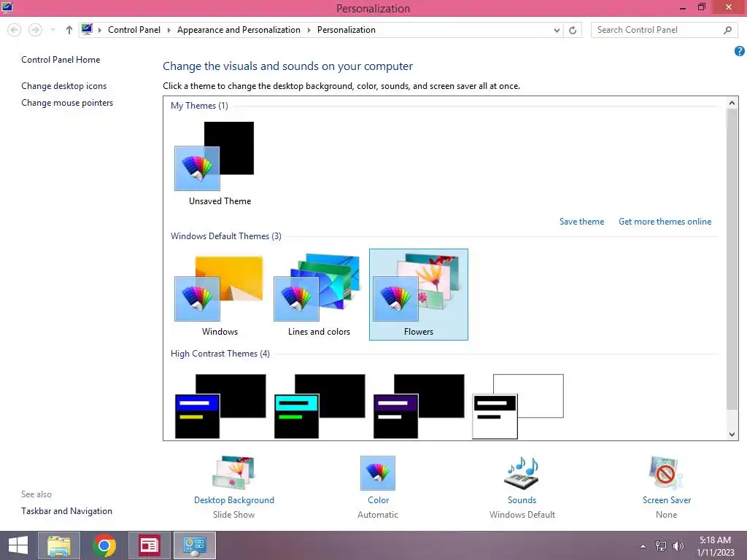Image resolution: width=747 pixels, height=560 pixels.
Task: Apply the Windows default theme
Action: point(219,289)
